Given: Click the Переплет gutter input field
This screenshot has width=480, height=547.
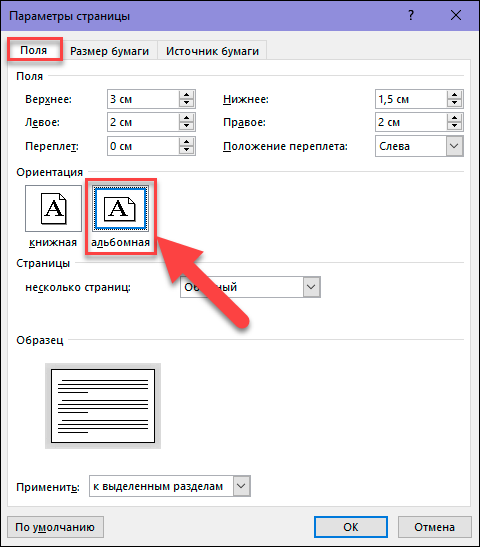Looking at the screenshot, I should (143, 146).
